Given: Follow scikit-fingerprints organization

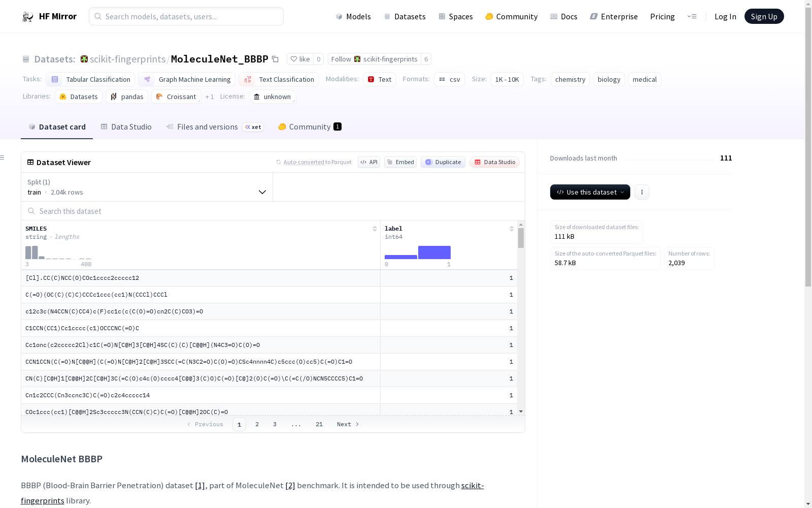Looking at the screenshot, I should [375, 59].
